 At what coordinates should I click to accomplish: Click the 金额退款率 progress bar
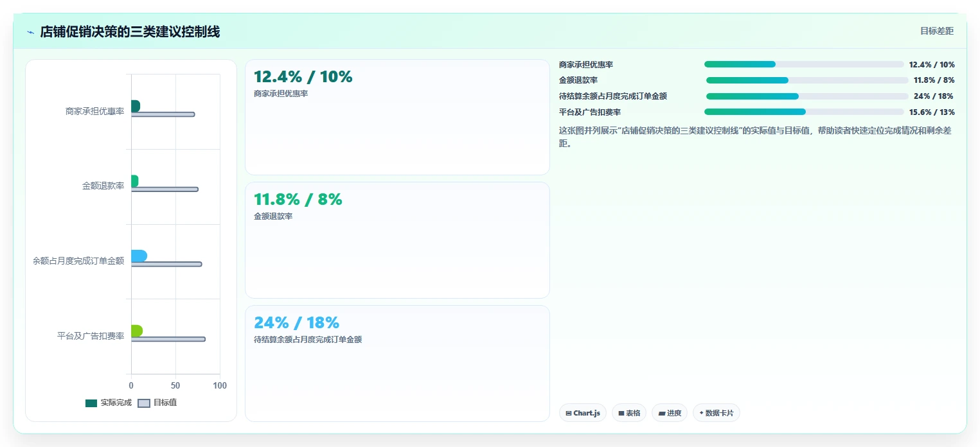807,80
